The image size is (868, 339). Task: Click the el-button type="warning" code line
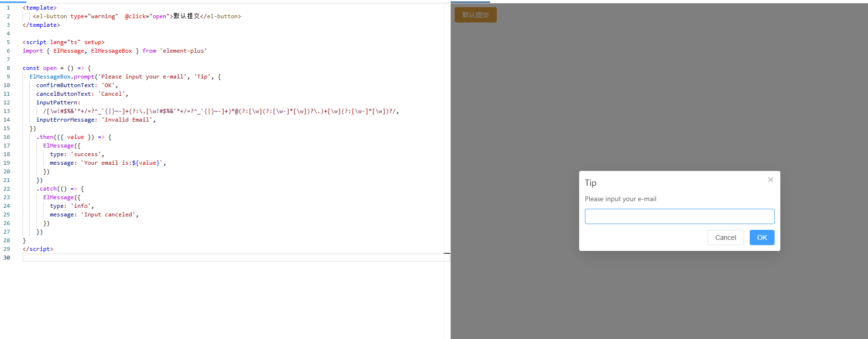tap(137, 16)
